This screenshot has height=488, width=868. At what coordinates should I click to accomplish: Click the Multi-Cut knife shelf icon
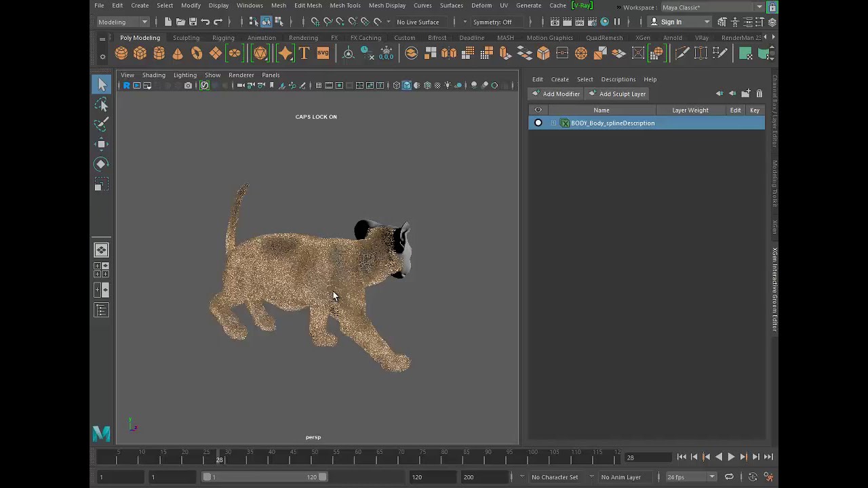682,54
